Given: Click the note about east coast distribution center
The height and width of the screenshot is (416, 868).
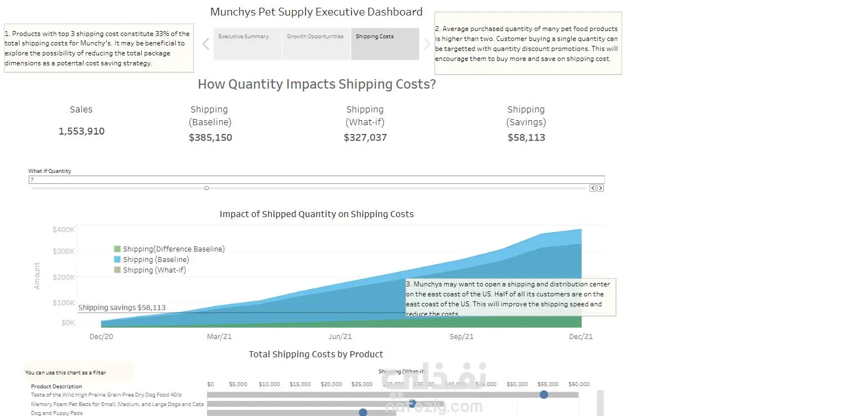Looking at the screenshot, I should click(510, 298).
